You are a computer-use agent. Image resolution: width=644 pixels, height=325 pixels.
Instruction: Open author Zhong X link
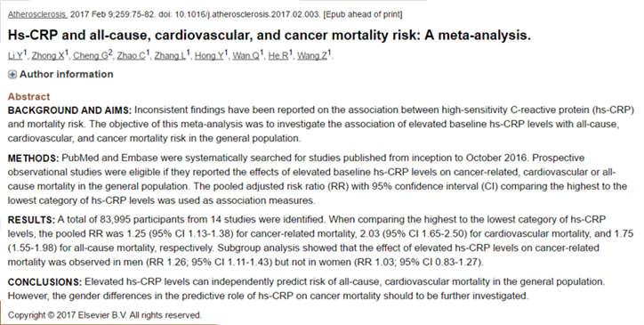[48, 55]
